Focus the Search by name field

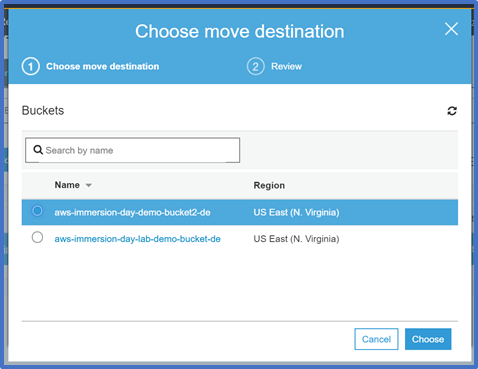click(x=132, y=150)
